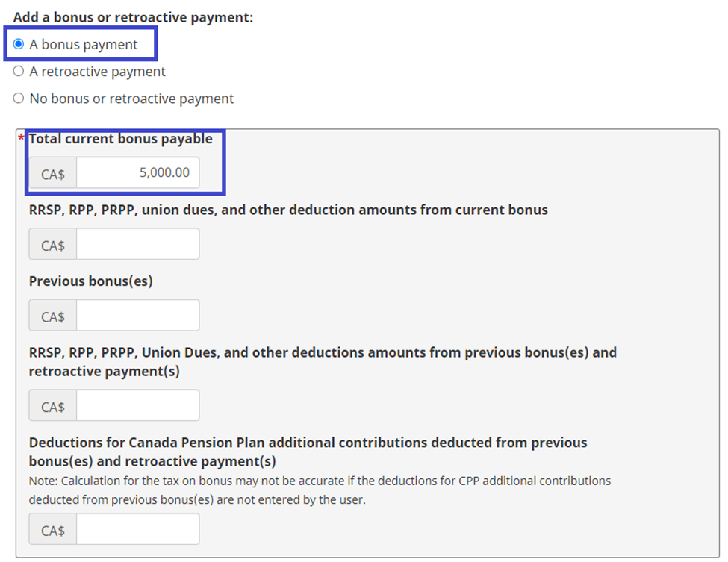This screenshot has width=728, height=562.
Task: Click the "Previous bonus(es)" label text
Action: coord(90,281)
